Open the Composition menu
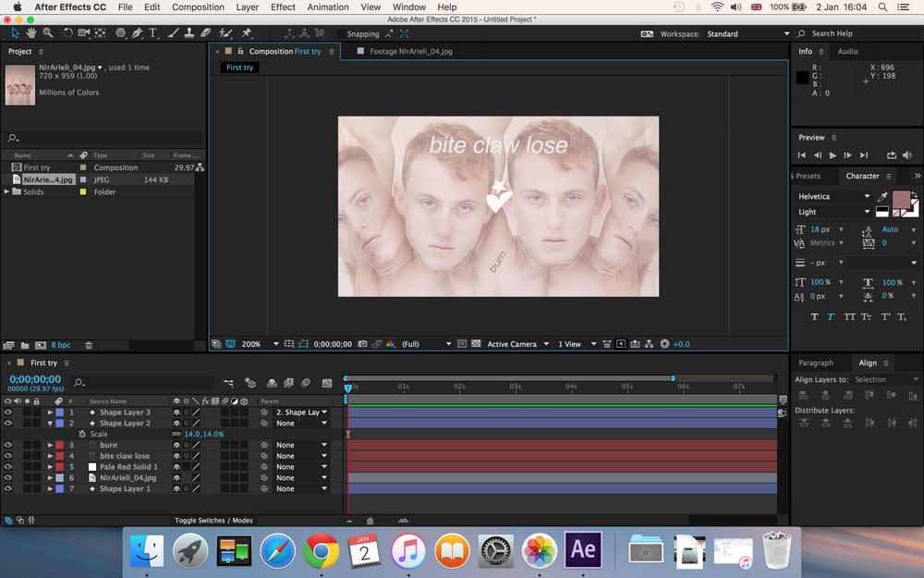Image resolution: width=924 pixels, height=578 pixels. [x=198, y=6]
